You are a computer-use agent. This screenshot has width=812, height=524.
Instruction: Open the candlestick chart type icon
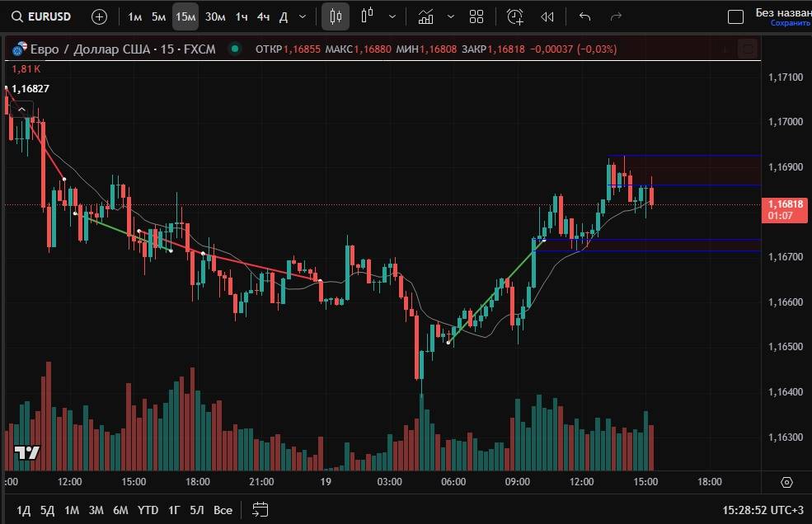(336, 16)
